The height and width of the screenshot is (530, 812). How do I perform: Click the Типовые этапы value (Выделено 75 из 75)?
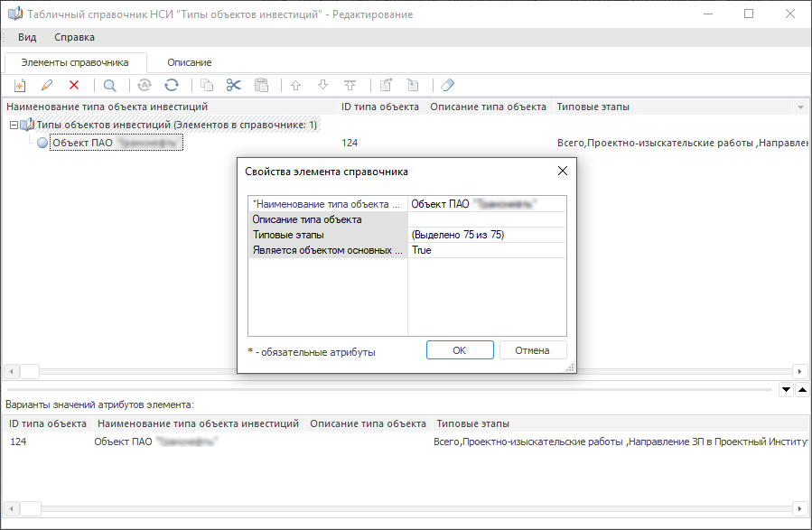[x=487, y=235]
